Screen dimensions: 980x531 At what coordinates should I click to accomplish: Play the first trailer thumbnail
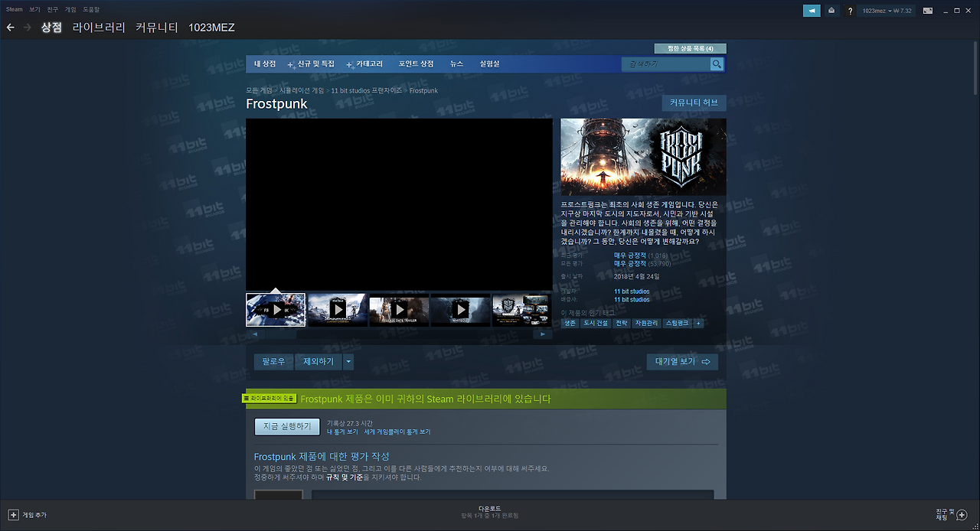[276, 310]
